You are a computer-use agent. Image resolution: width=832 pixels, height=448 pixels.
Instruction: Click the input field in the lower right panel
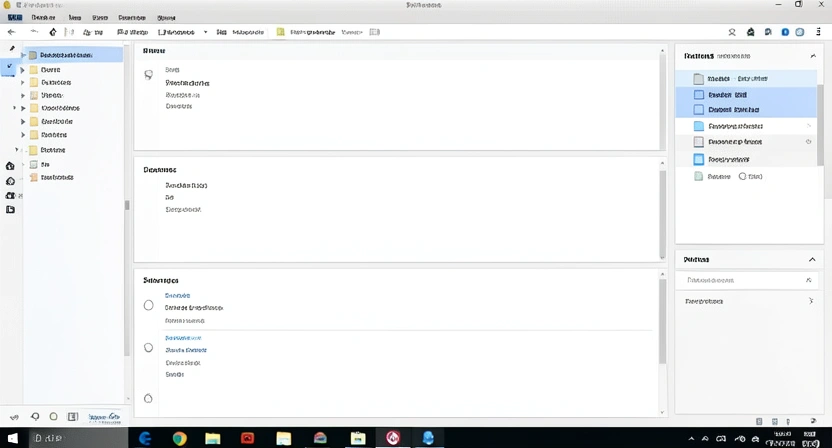(x=749, y=280)
